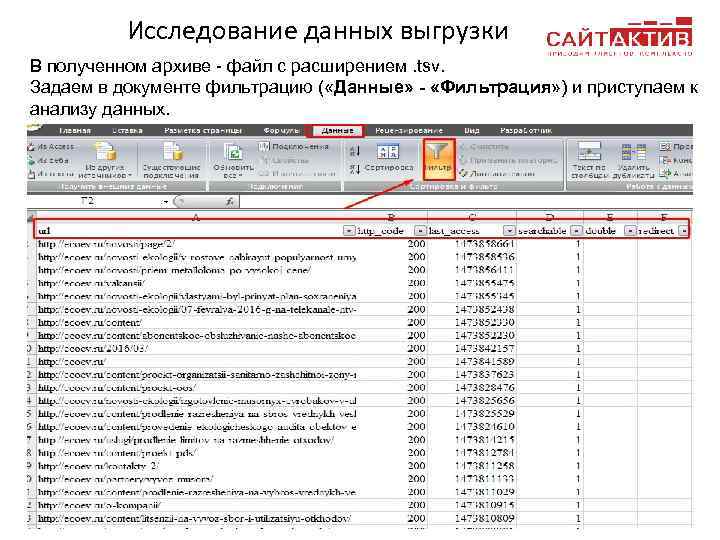Select column F header
Screen dimensions: 720x540
pyautogui.click(x=664, y=217)
